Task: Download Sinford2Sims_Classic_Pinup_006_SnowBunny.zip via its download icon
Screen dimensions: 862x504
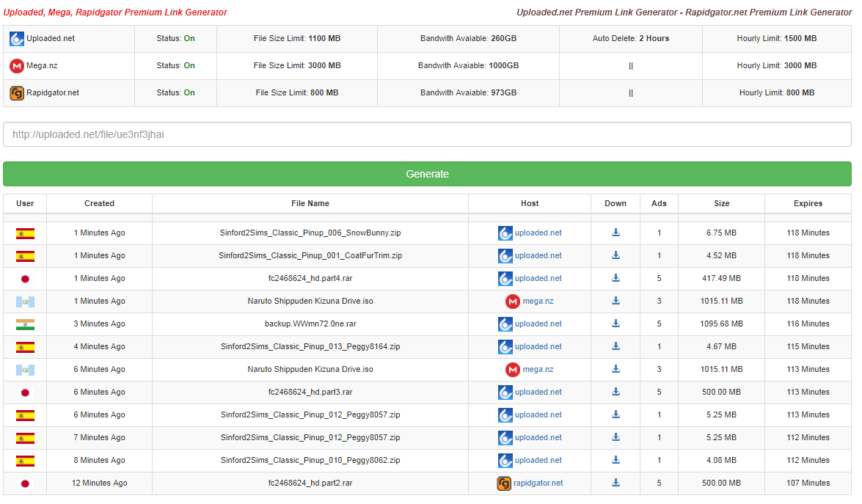Action: coord(616,233)
